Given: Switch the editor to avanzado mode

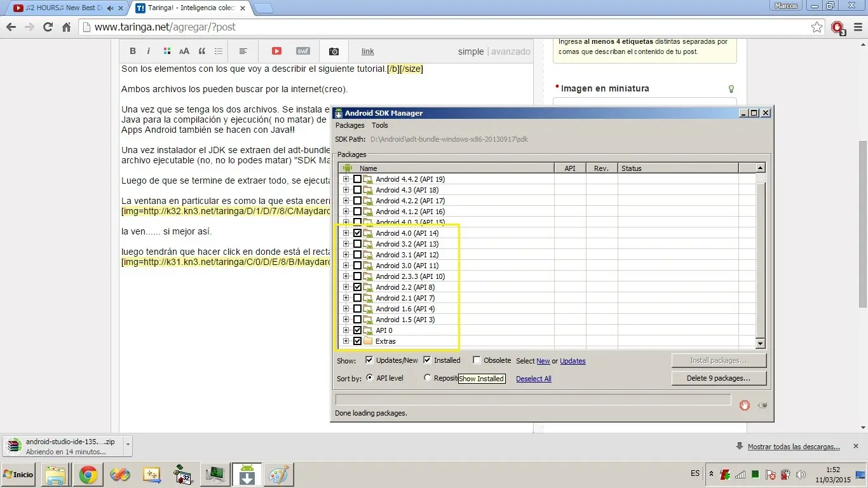Looking at the screenshot, I should 510,51.
